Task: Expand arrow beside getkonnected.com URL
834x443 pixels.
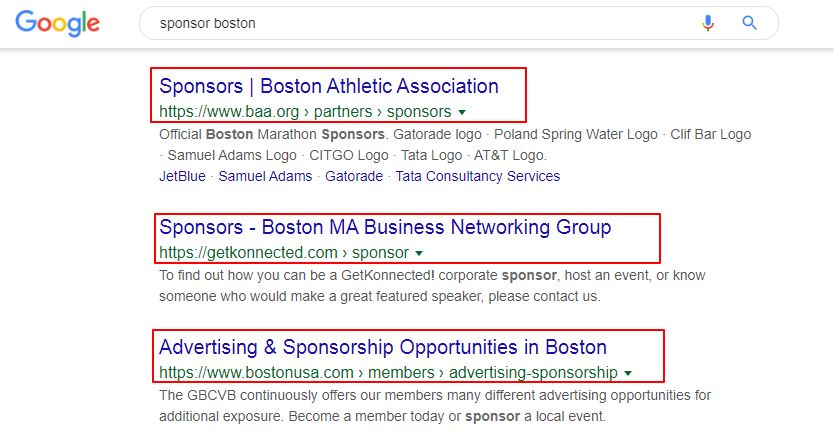Action: pos(419,253)
